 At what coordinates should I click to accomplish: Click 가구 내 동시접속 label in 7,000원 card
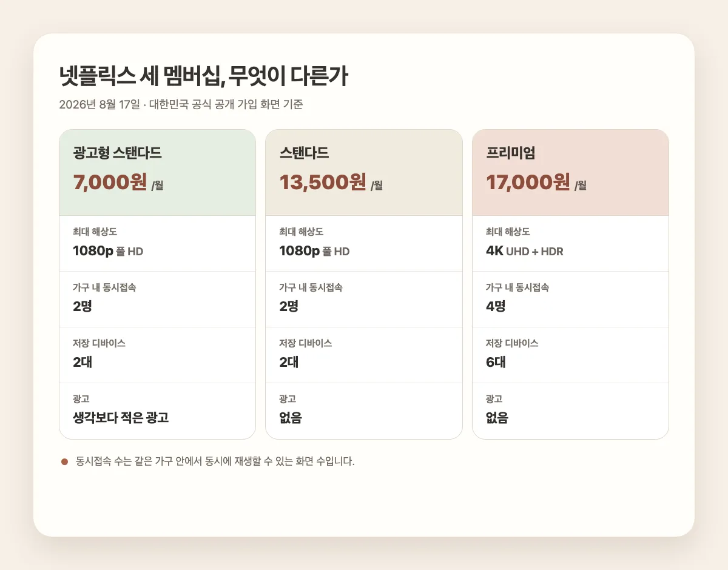(104, 287)
